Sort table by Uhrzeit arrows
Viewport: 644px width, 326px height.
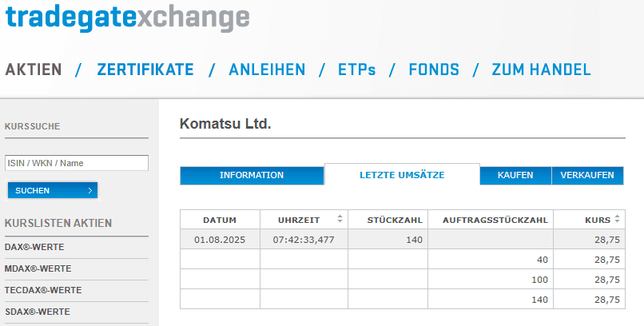pyautogui.click(x=340, y=219)
